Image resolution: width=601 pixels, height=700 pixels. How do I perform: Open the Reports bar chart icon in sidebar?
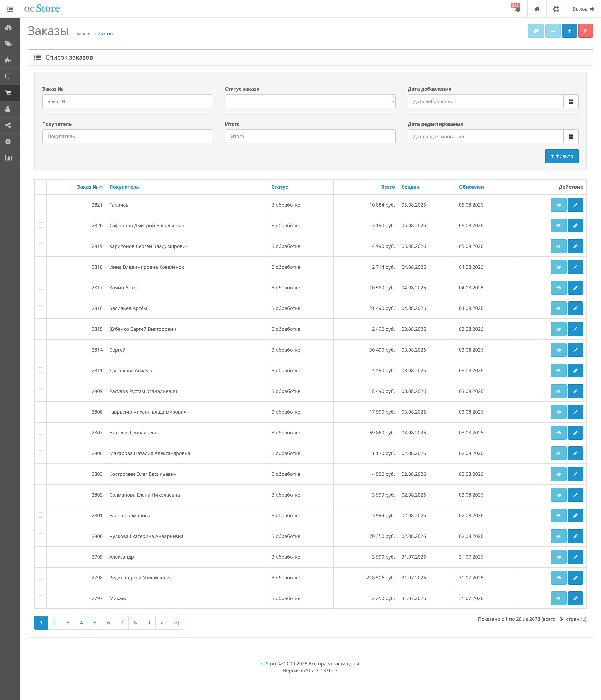(9, 158)
